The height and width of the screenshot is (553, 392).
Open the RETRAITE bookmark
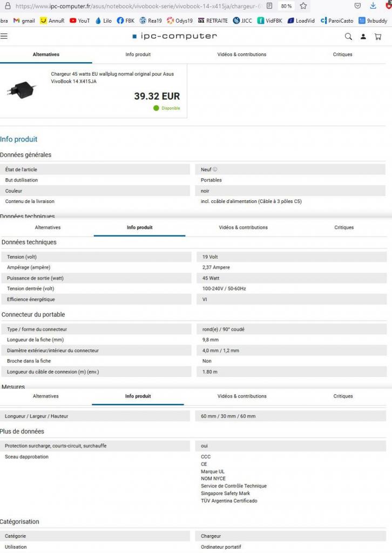[213, 21]
